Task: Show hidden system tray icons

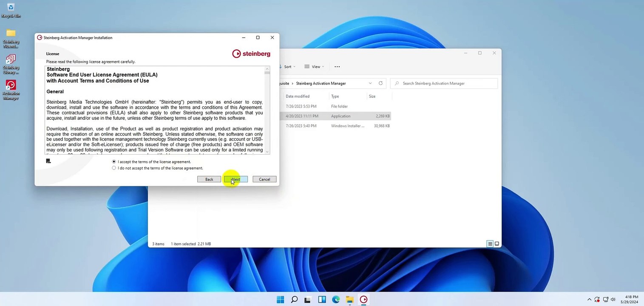Action: [589, 300]
